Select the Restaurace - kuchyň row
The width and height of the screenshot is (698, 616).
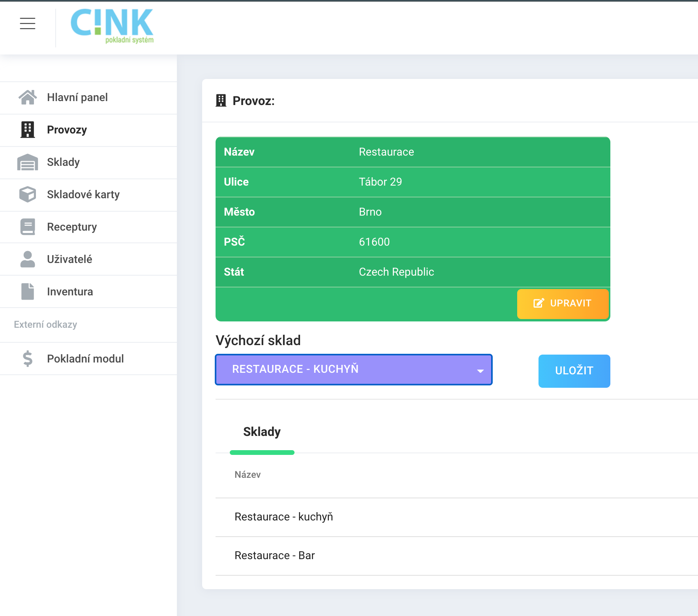pyautogui.click(x=457, y=517)
